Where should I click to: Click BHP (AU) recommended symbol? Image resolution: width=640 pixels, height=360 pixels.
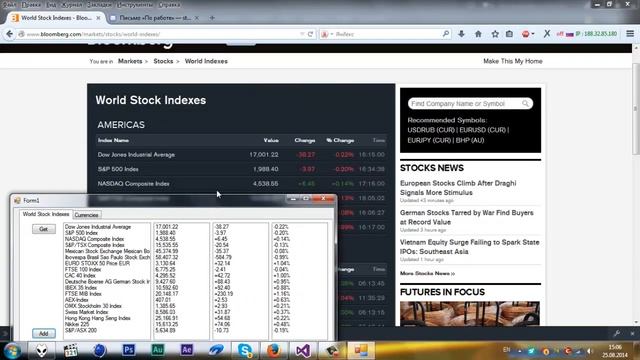(x=470, y=140)
